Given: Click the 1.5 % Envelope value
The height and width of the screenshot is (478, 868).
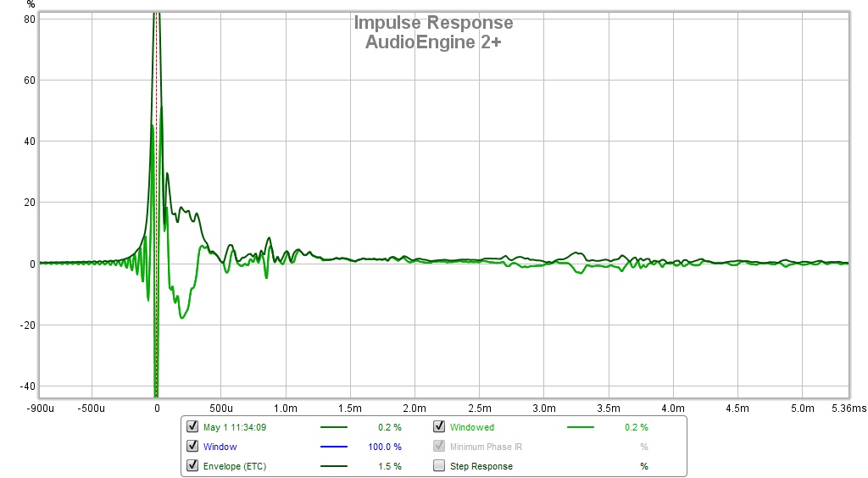Looking at the screenshot, I should (x=390, y=466).
